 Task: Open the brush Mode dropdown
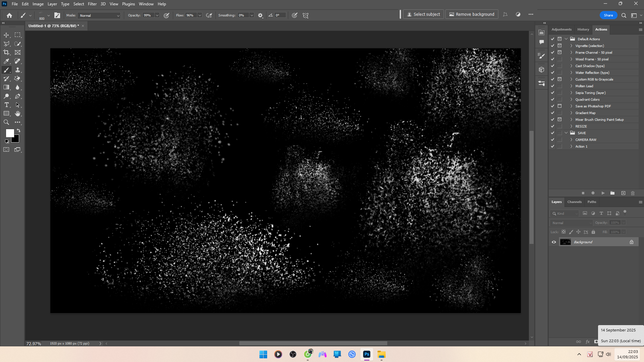click(x=99, y=15)
